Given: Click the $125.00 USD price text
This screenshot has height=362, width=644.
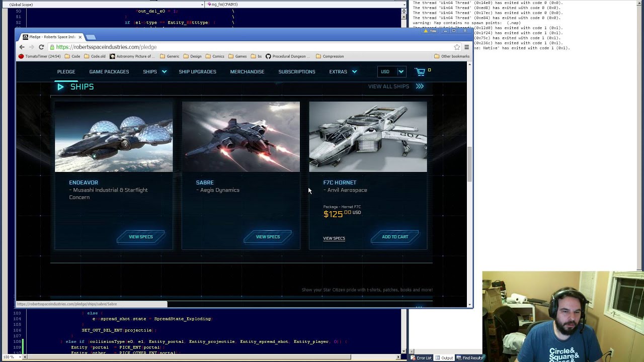Looking at the screenshot, I should click(342, 214).
